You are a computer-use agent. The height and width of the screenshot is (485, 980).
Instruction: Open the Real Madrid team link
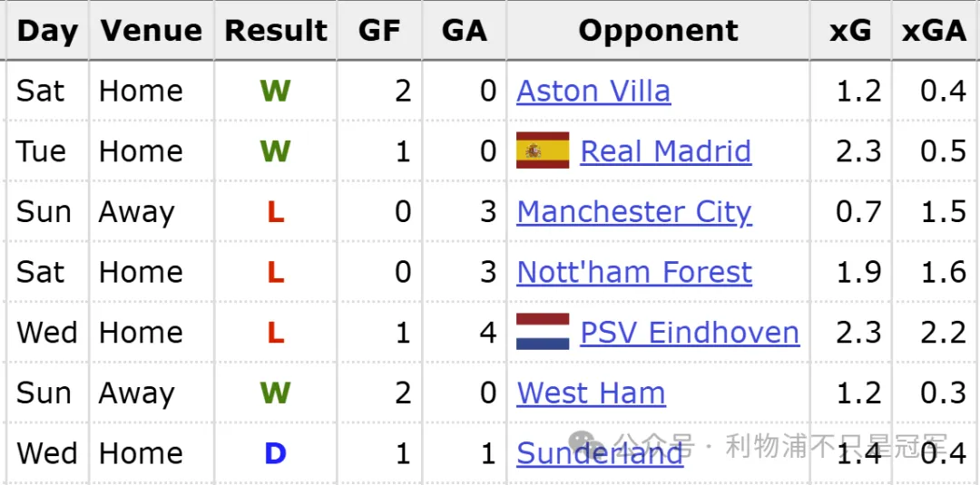pos(665,151)
